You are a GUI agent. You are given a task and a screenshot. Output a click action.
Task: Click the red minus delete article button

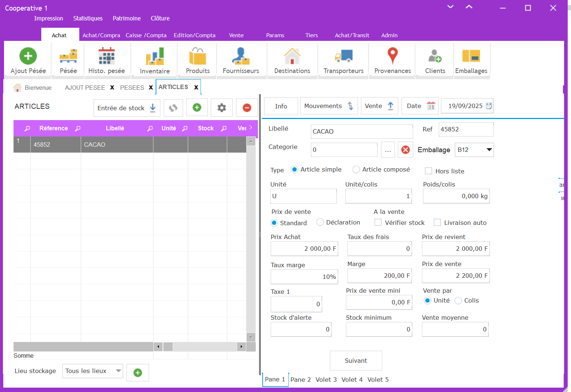click(247, 108)
